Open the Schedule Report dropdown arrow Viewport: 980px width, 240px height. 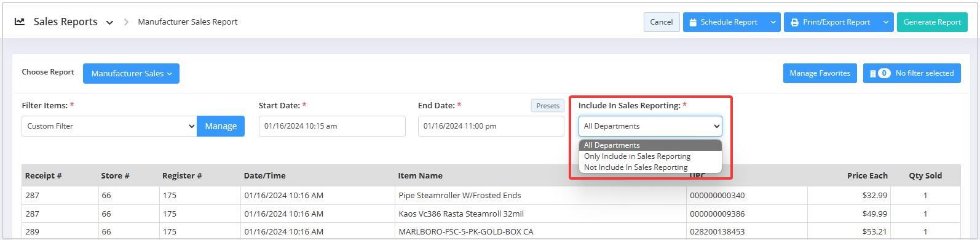coord(773,22)
